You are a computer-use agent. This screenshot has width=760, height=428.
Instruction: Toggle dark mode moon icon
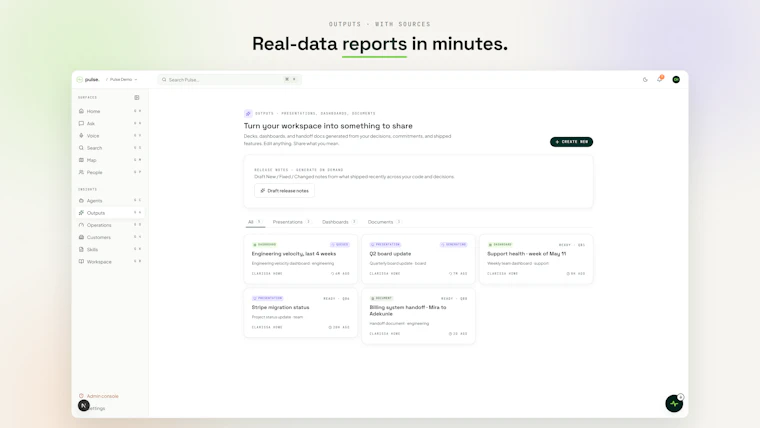point(645,79)
